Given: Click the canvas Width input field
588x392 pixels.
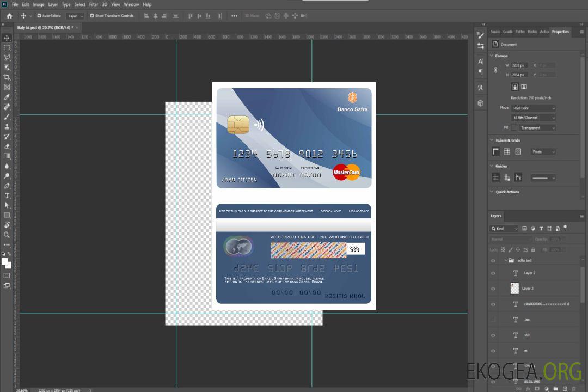Looking at the screenshot, I should [519, 65].
